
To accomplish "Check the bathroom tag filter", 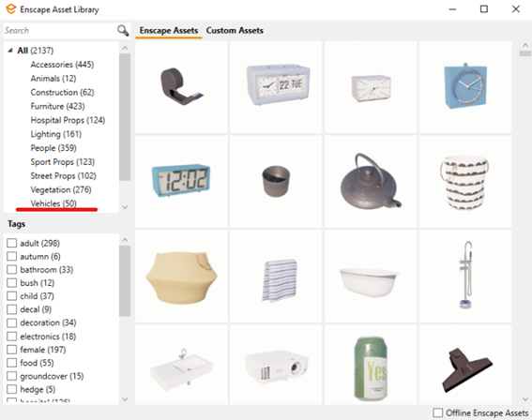I will [x=11, y=269].
